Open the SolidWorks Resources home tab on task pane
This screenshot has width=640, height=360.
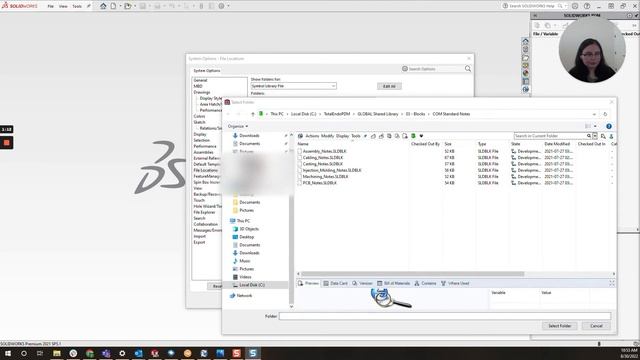click(x=526, y=41)
